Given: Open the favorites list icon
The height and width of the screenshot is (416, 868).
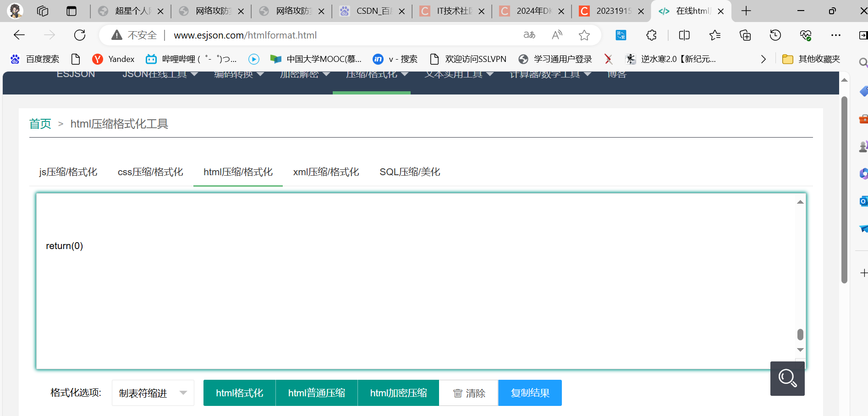Looking at the screenshot, I should (x=714, y=35).
